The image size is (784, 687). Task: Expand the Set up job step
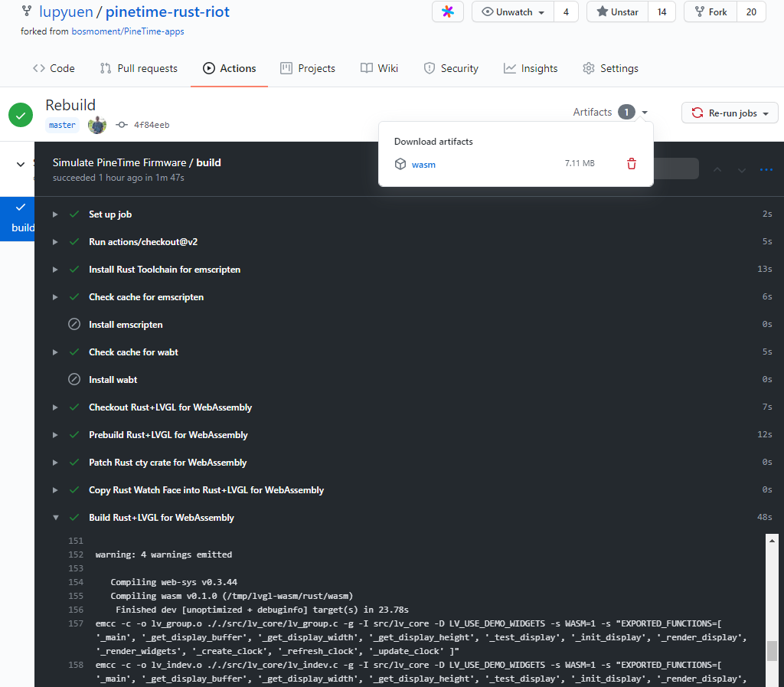coord(110,214)
